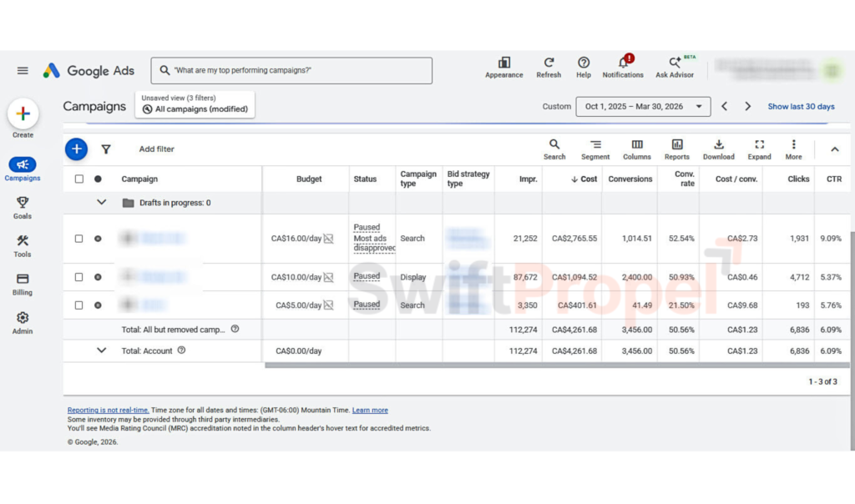Image resolution: width=855 pixels, height=504 pixels.
Task: Sort by the Conversions column header
Action: point(630,179)
